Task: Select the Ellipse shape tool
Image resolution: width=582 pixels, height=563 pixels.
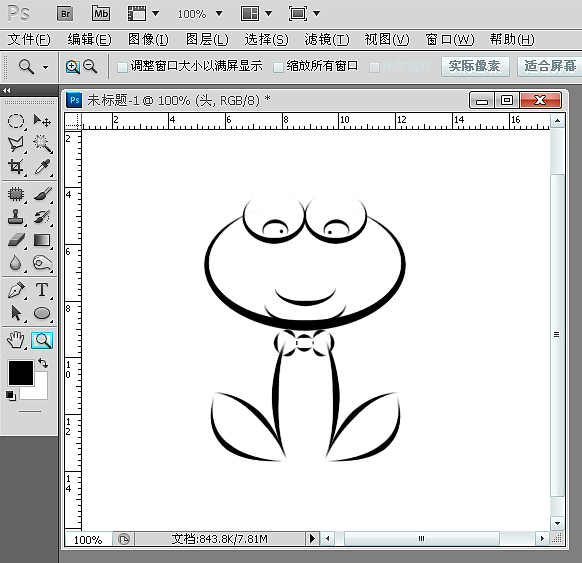Action: pyautogui.click(x=42, y=313)
